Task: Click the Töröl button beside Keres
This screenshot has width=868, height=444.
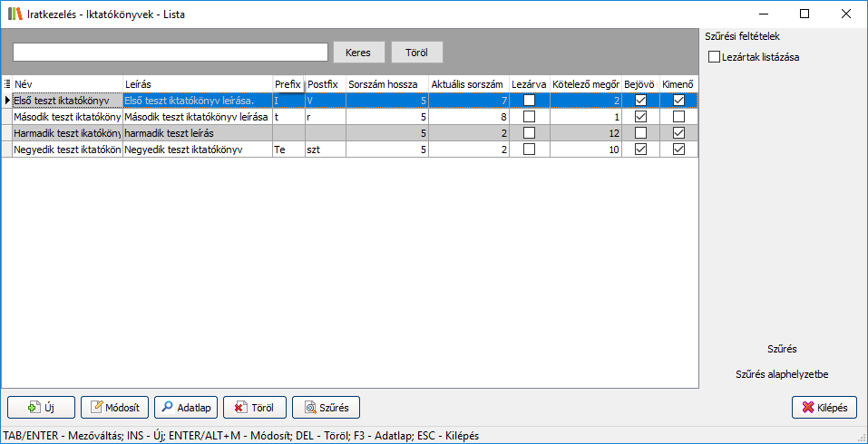Action: coord(417,53)
